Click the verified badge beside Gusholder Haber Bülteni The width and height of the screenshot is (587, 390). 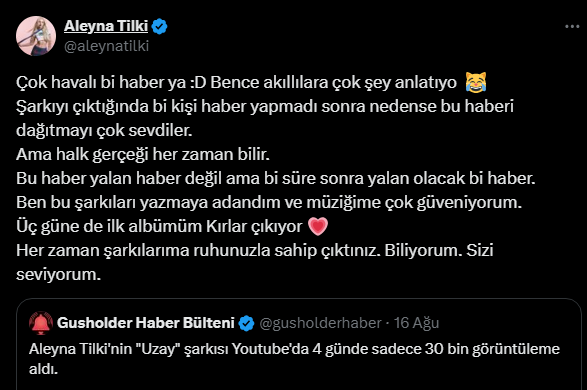pos(246,323)
